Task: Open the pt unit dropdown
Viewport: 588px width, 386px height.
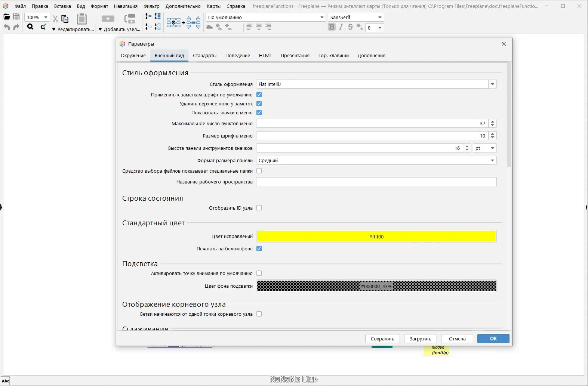Action: click(485, 148)
